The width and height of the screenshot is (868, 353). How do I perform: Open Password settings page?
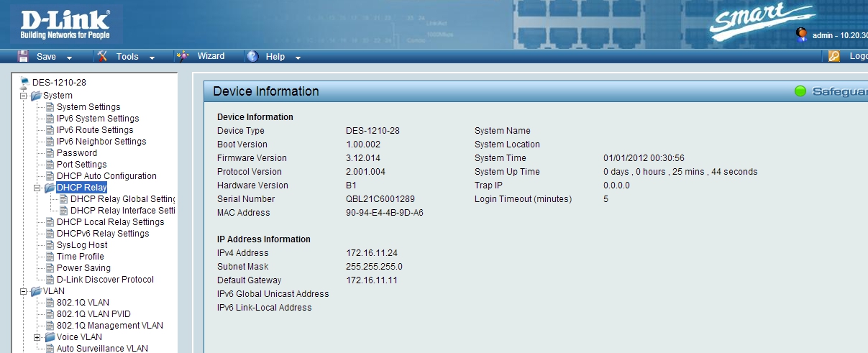click(77, 152)
